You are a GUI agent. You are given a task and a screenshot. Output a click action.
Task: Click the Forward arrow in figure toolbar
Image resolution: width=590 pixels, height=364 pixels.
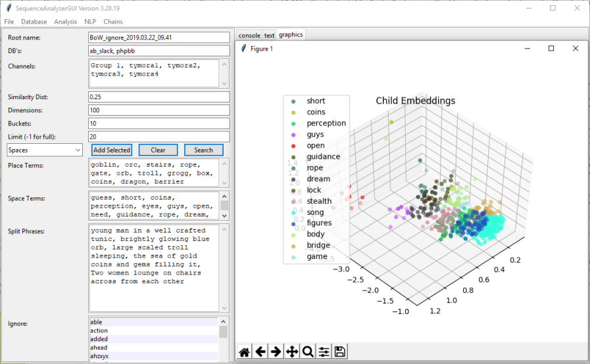276,352
